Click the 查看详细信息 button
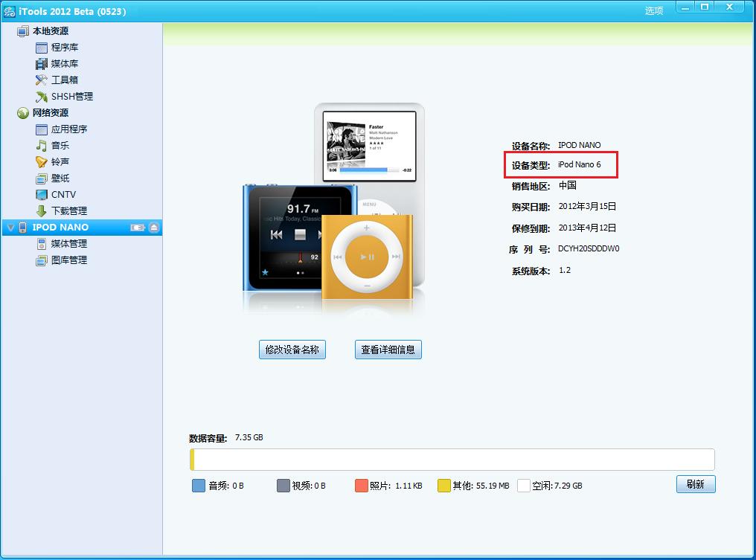Viewport: 756px width, 560px height. click(x=388, y=350)
